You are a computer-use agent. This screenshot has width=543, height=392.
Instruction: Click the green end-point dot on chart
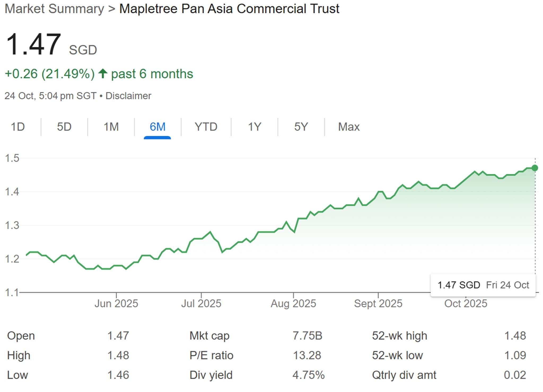[535, 168]
